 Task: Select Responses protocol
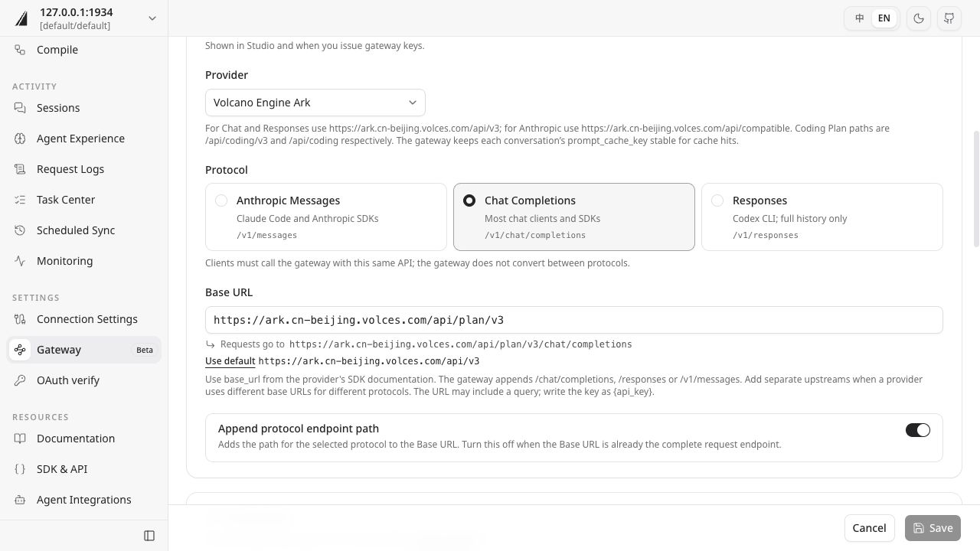tap(822, 217)
